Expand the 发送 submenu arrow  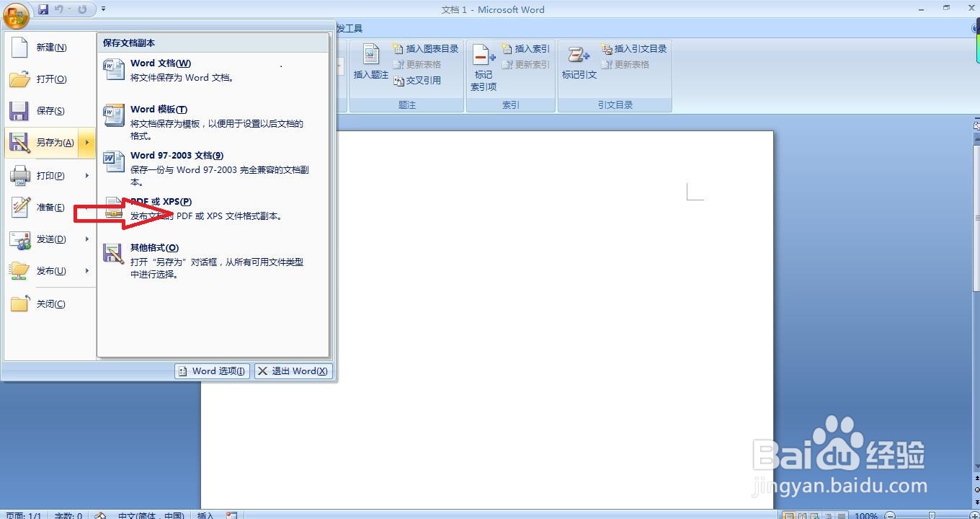(x=86, y=239)
